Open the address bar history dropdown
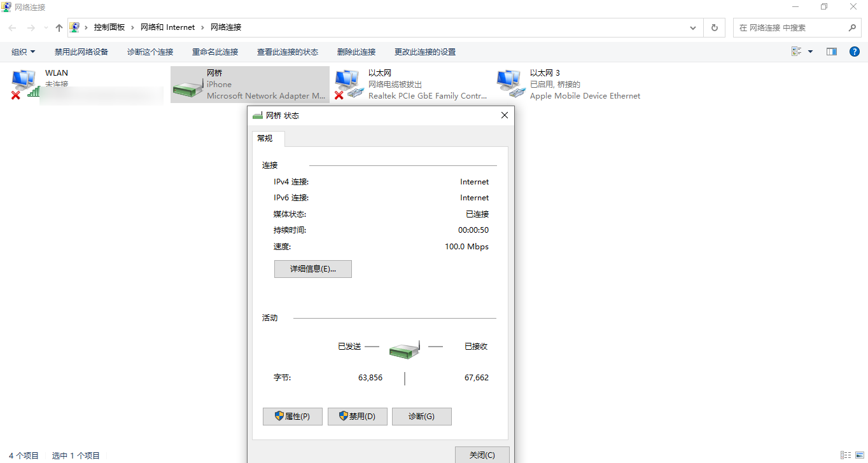 693,28
